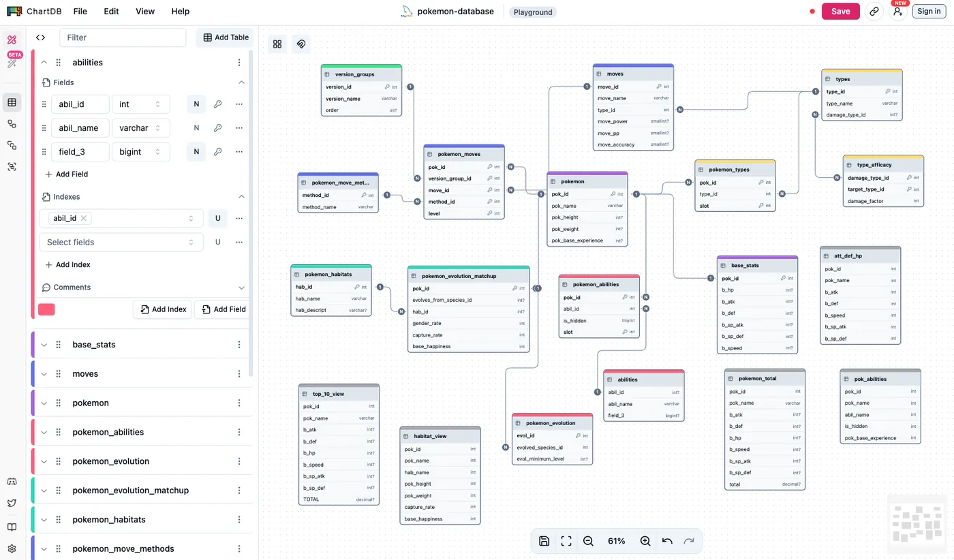This screenshot has width=954, height=560.
Task: Click the invite user icon marked NEW
Action: 898,12
